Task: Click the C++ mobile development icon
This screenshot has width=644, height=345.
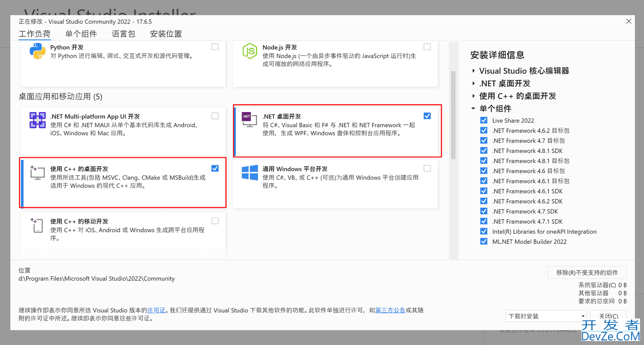Action: (37, 225)
